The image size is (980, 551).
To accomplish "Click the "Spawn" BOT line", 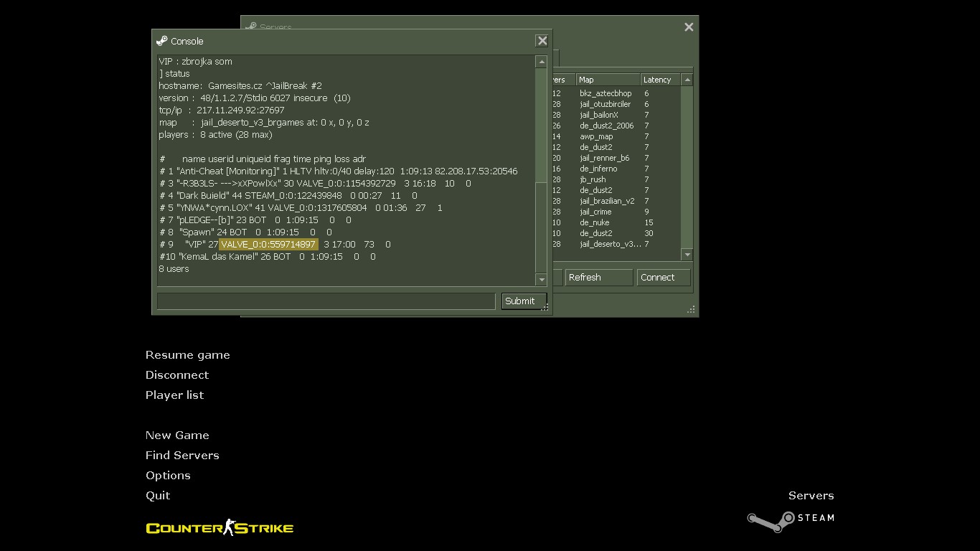I will point(245,232).
